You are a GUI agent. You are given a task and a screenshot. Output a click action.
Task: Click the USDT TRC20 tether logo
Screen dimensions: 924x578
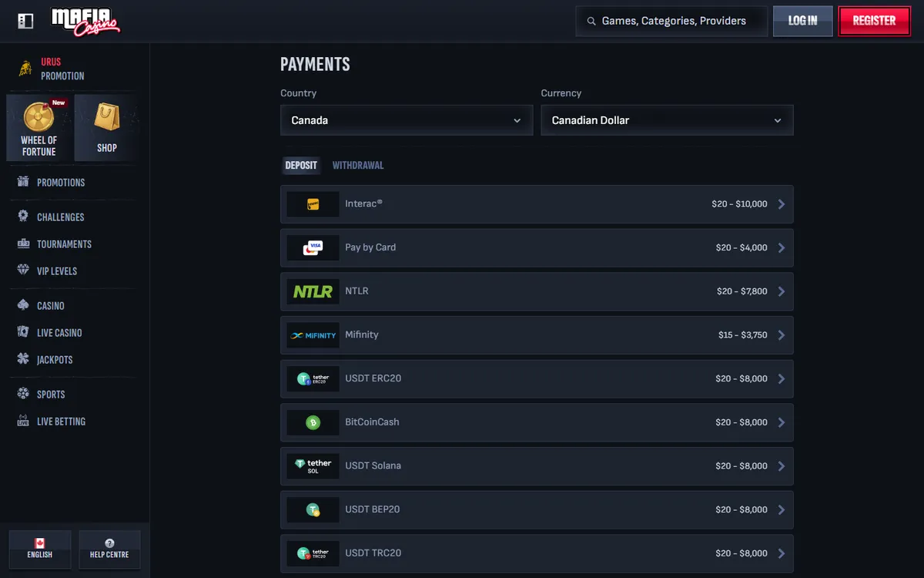point(313,553)
